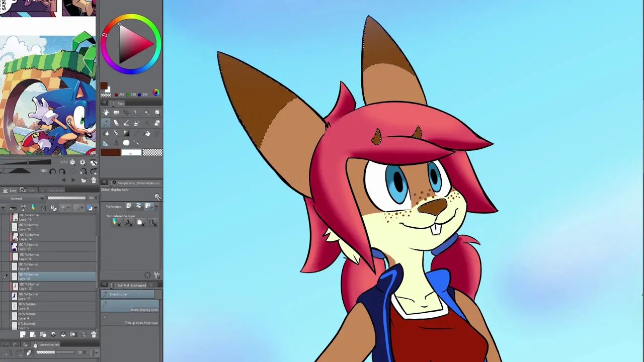Rotate canvas left in Navigator

pyautogui.click(x=52, y=171)
